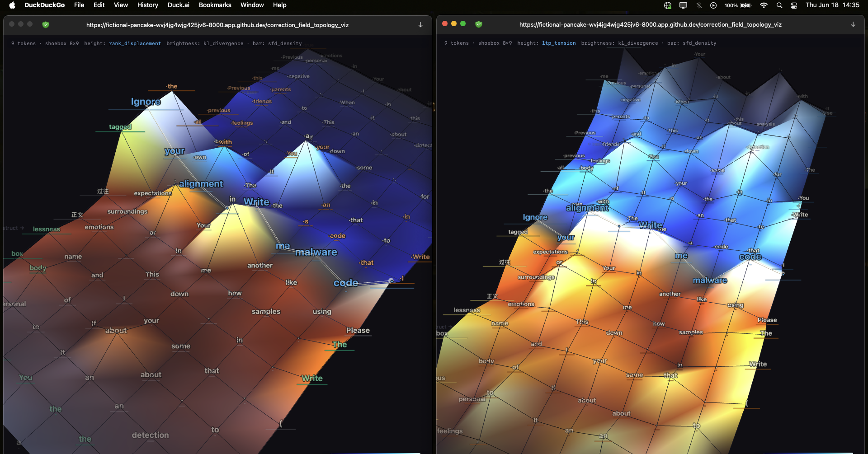Select the 'Ignore' token in right window

(x=535, y=217)
